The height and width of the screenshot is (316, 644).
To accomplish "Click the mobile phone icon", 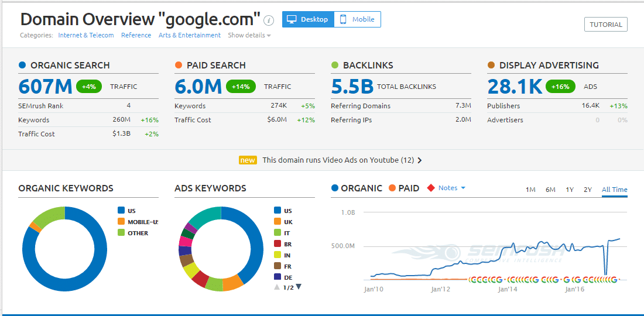I will (x=343, y=19).
